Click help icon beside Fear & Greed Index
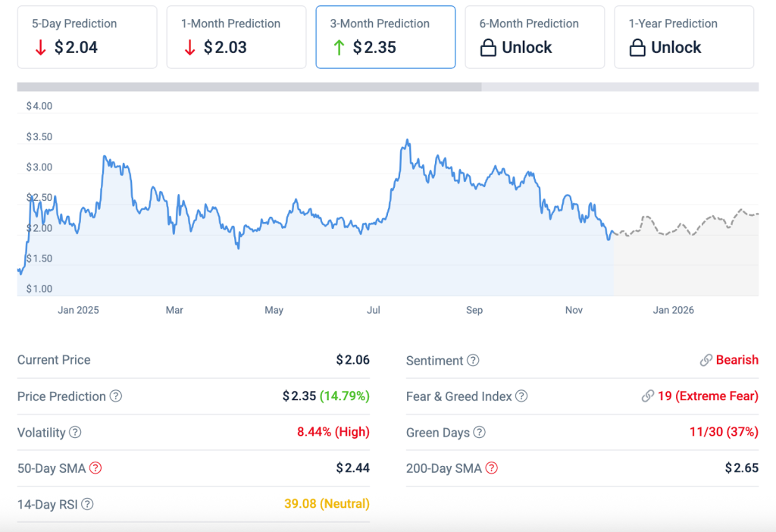The image size is (776, 532). (521, 396)
